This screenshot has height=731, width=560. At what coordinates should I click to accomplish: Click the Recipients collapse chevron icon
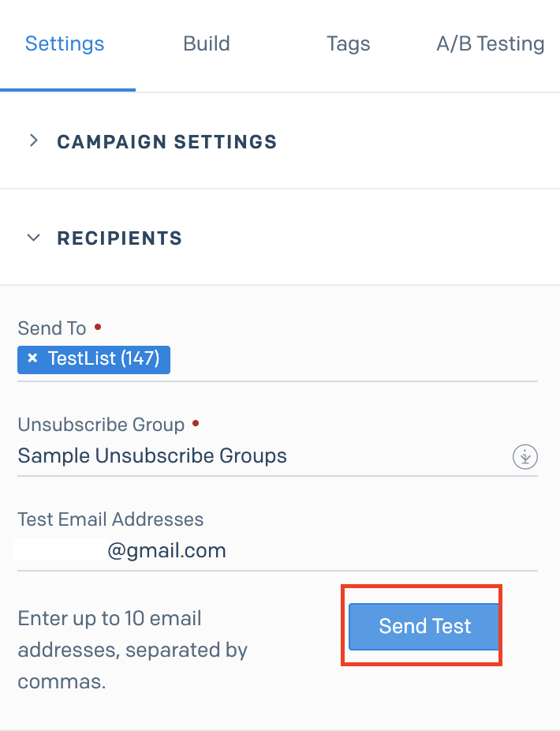(33, 238)
